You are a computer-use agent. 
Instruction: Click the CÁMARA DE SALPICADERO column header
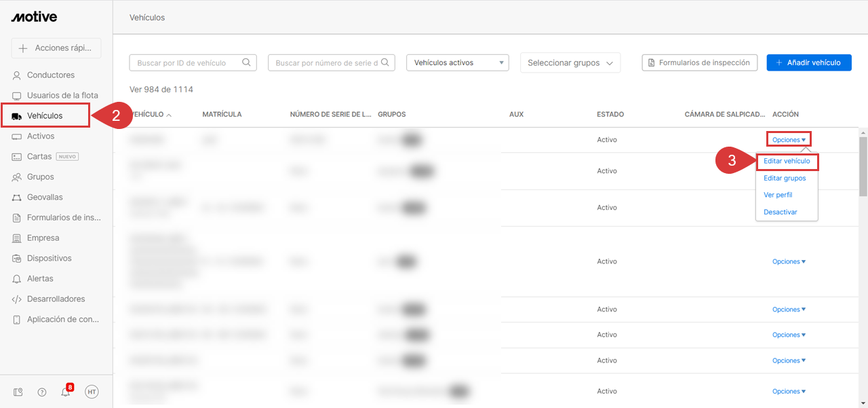point(725,115)
